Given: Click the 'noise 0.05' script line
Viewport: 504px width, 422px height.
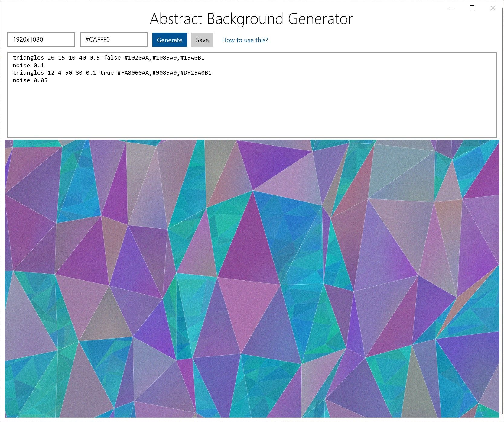Looking at the screenshot, I should point(30,80).
